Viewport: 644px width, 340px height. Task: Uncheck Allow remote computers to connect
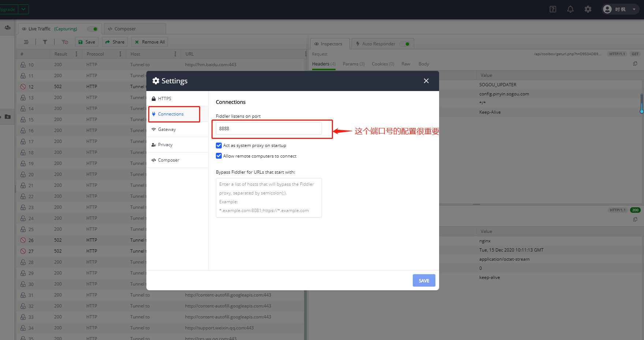218,156
